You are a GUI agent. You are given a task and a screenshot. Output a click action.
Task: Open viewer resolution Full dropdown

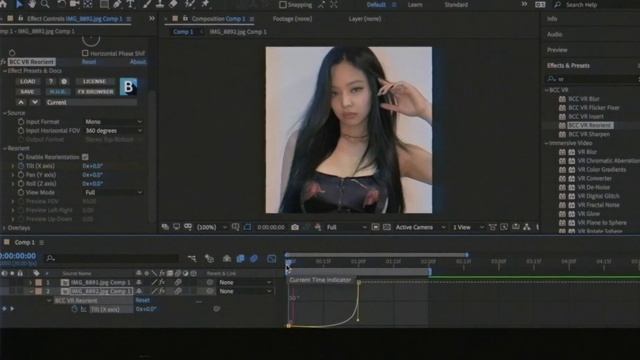[346, 227]
